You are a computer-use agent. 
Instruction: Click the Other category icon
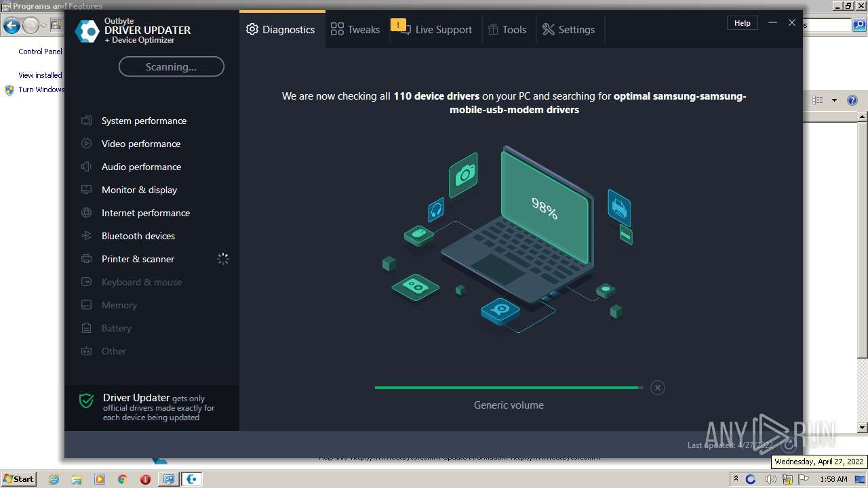(x=86, y=351)
